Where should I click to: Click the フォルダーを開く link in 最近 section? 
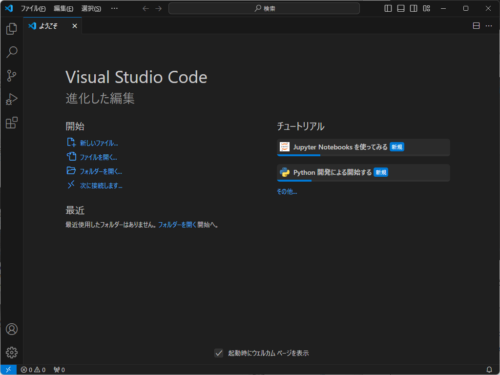(x=177, y=225)
